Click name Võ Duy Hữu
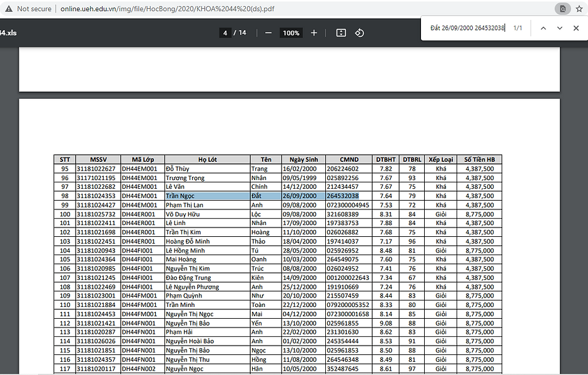 click(183, 214)
